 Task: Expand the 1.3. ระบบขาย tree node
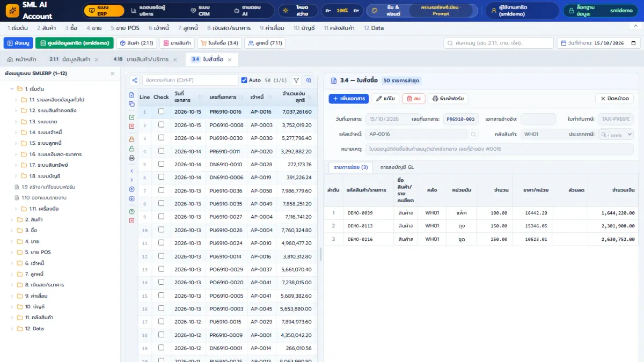16,121
